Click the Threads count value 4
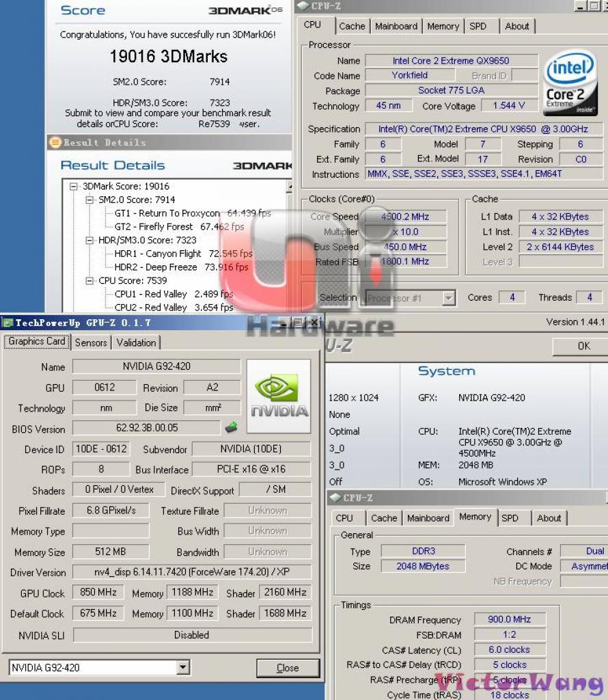This screenshot has width=608, height=700. pyautogui.click(x=590, y=297)
